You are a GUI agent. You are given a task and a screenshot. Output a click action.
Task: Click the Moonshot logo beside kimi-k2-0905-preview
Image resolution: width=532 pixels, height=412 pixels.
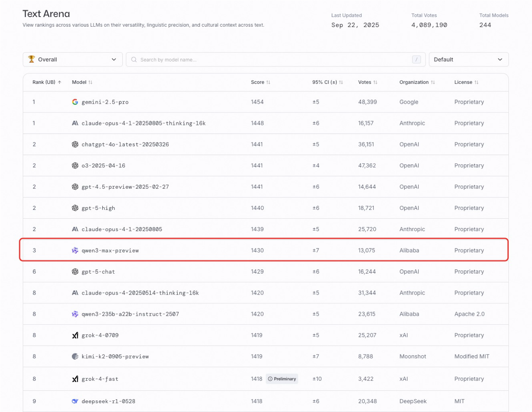(75, 356)
